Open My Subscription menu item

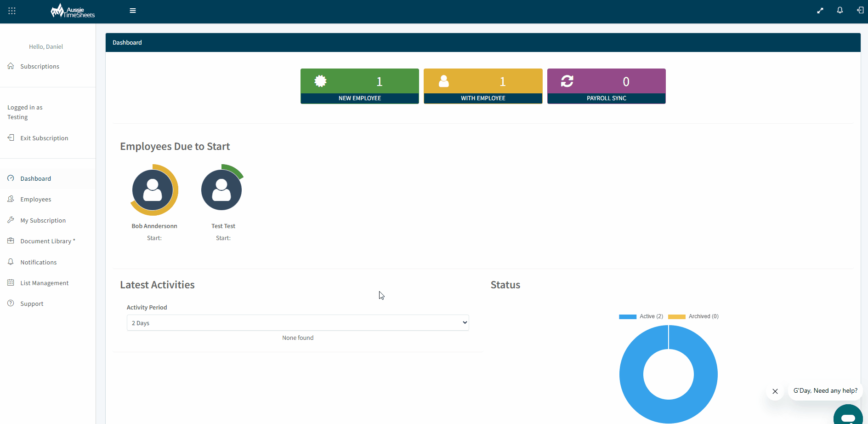(x=43, y=220)
